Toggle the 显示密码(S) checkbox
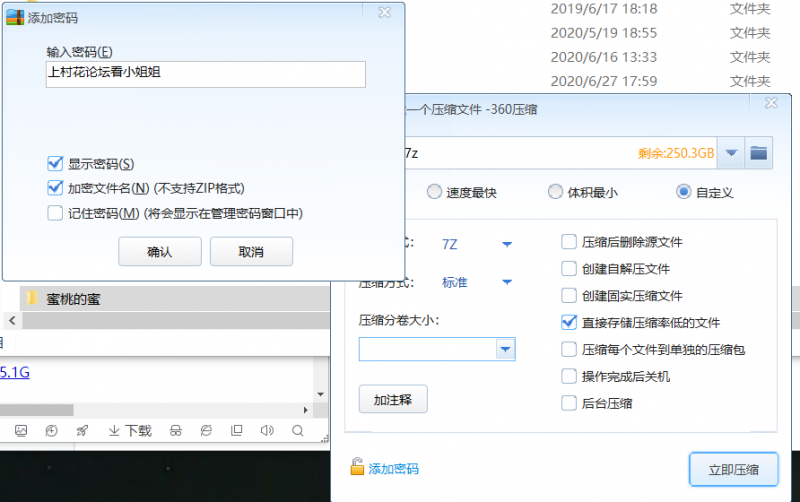Viewport: 800px width, 502px height. click(55, 164)
